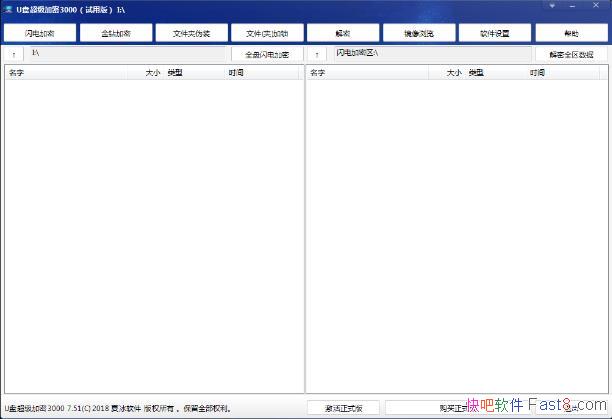Open 文件夹伪装 folder disguise
Viewport: 612px width, 419px height.
pos(192,33)
